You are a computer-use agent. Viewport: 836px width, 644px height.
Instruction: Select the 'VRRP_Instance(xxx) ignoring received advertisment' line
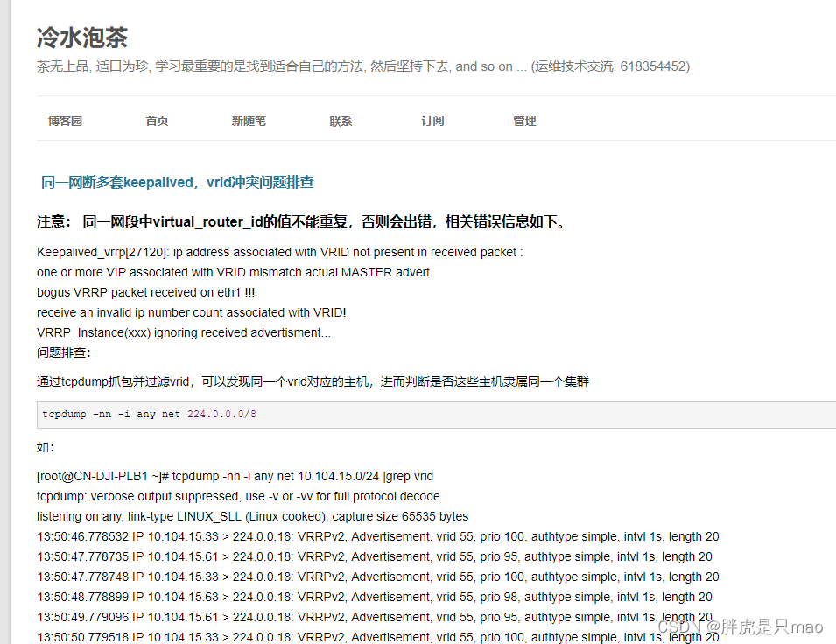point(184,332)
